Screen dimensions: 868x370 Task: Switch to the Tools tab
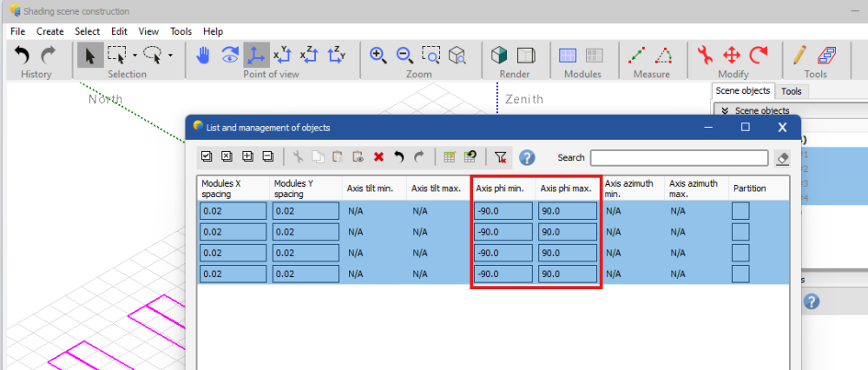coord(791,91)
